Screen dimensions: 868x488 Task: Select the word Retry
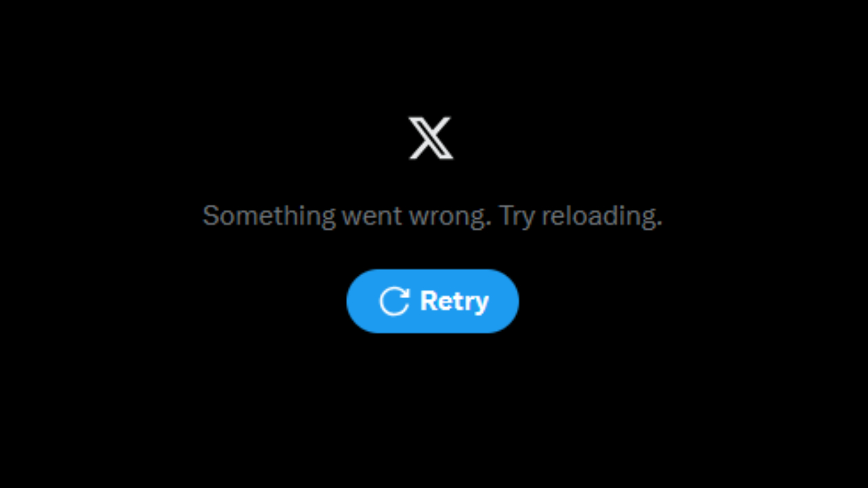(454, 301)
